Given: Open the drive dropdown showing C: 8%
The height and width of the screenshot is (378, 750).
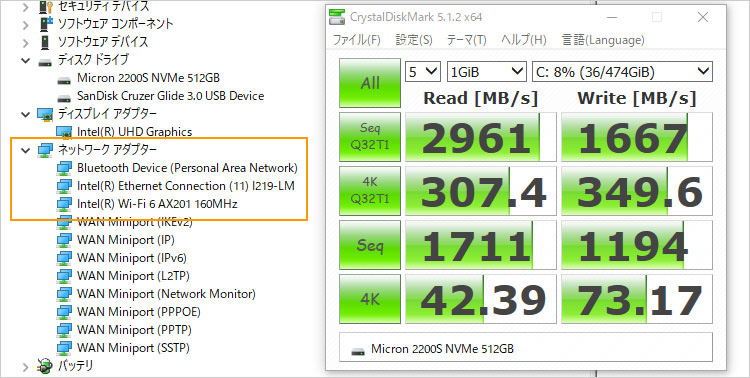Looking at the screenshot, I should click(622, 72).
